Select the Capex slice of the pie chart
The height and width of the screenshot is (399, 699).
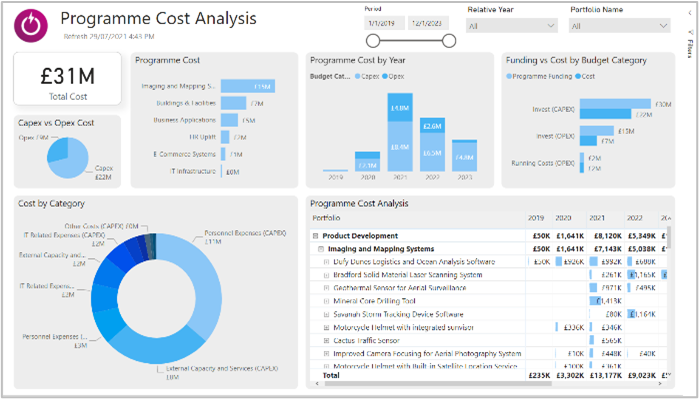pyautogui.click(x=74, y=163)
